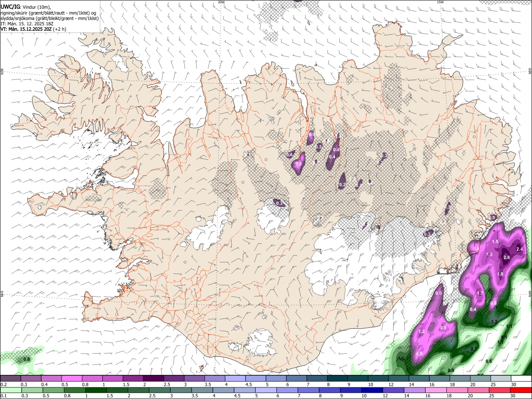
Task: Click the 0.1 label in the lower legend
Action: pyautogui.click(x=3, y=396)
